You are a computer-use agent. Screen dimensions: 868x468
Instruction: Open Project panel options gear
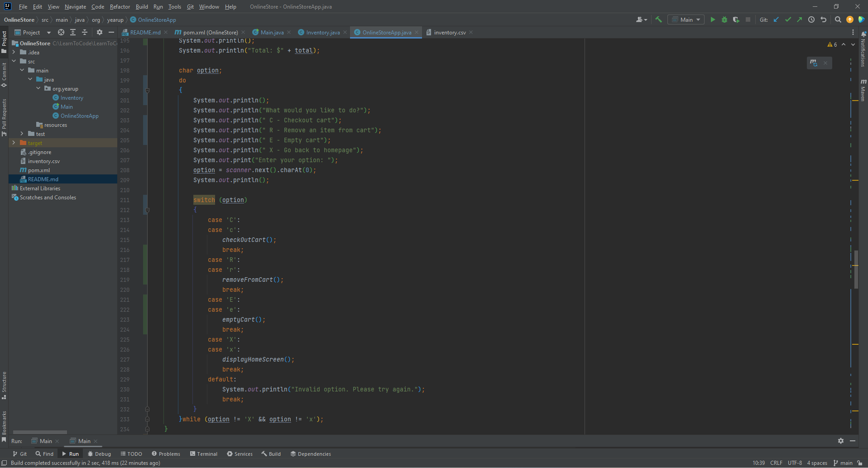point(100,32)
